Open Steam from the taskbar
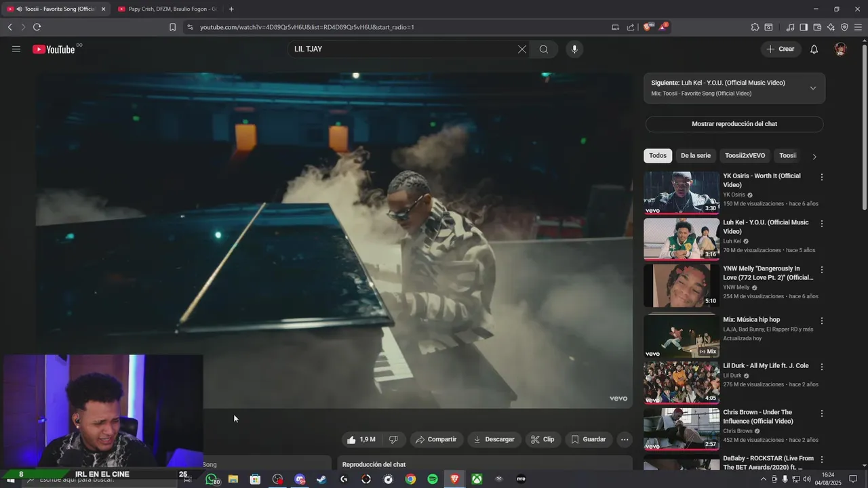The width and height of the screenshot is (868, 488). pyautogui.click(x=321, y=479)
